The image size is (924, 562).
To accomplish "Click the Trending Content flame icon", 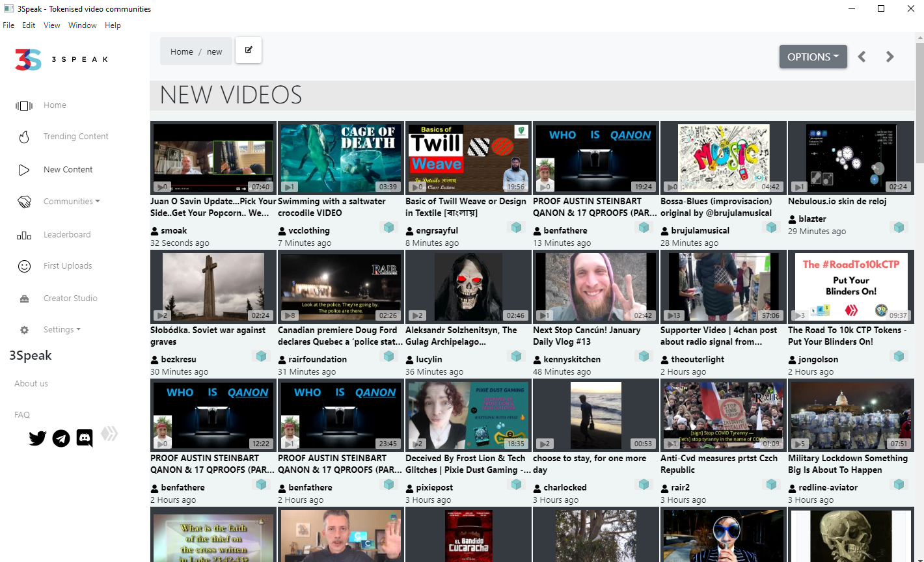I will click(x=24, y=137).
